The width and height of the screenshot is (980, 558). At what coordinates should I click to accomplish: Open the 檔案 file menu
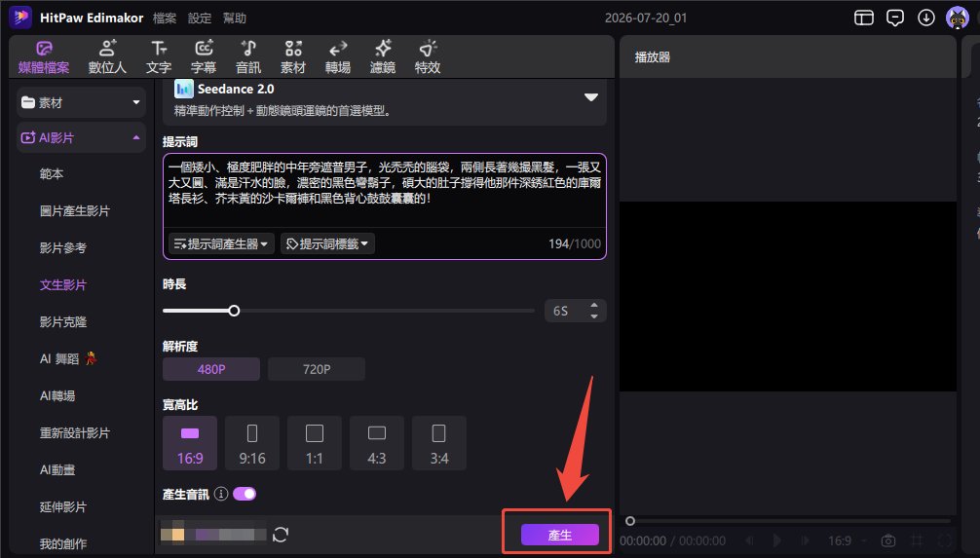165,19
